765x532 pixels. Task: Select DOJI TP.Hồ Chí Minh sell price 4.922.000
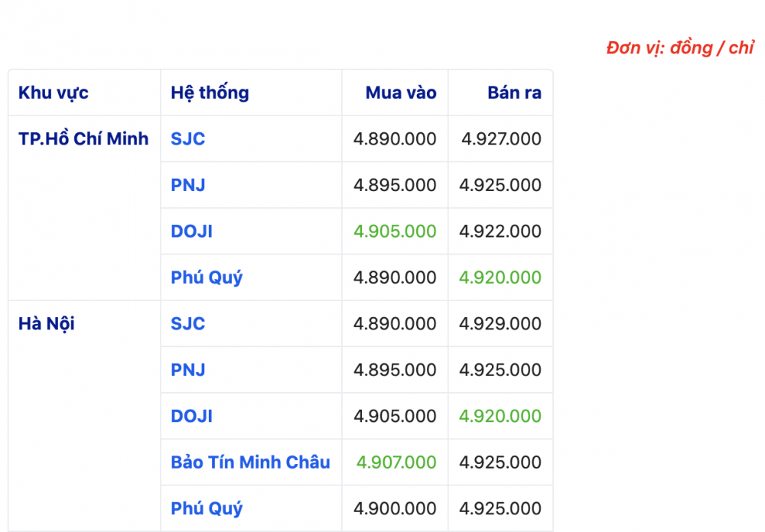click(x=500, y=231)
